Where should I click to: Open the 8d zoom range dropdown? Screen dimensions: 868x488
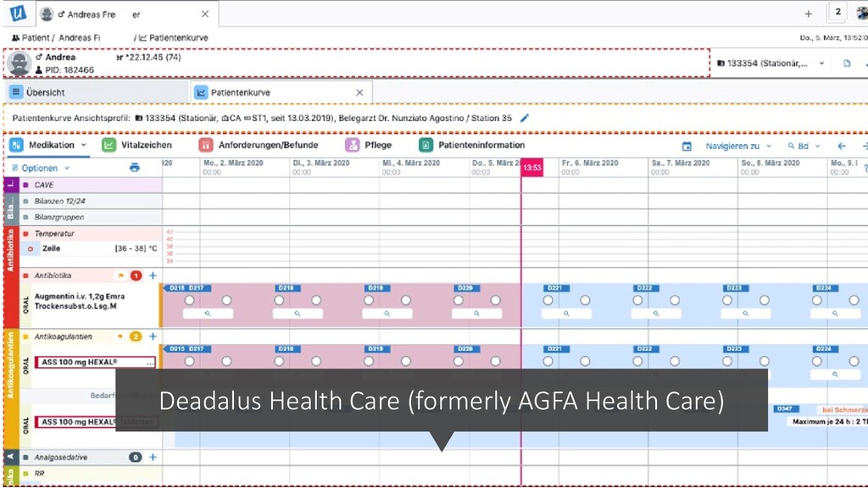(804, 146)
